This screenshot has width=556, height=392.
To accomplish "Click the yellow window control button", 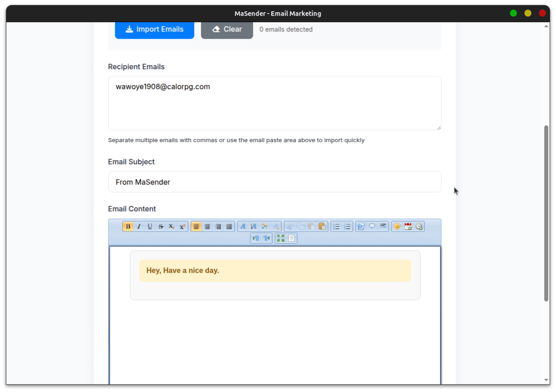I will (528, 13).
